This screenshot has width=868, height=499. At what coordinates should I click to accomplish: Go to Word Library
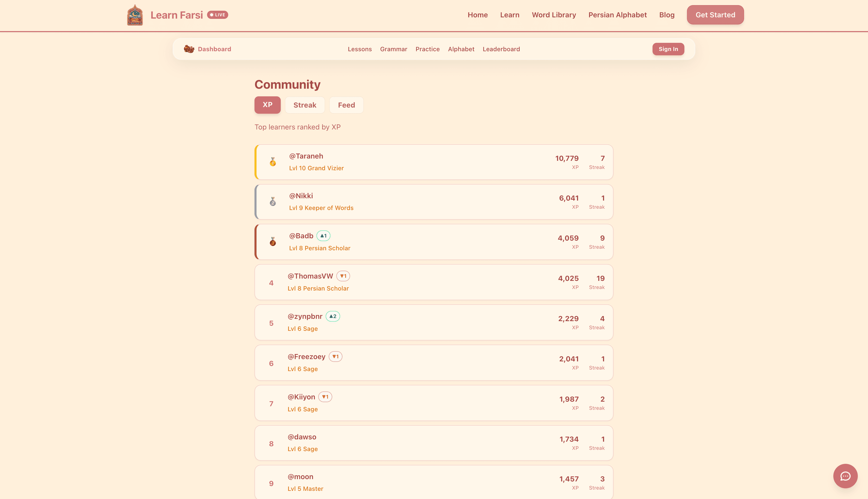(x=554, y=15)
